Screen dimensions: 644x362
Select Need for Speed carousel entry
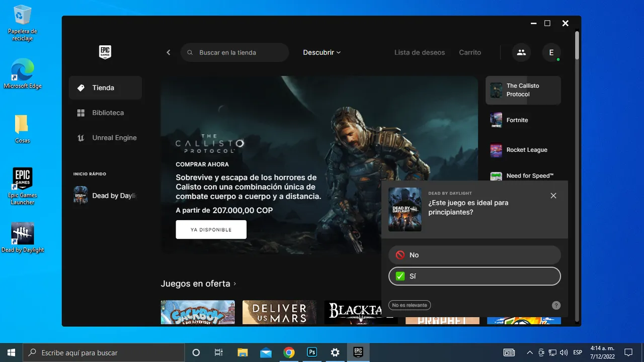coord(523,175)
